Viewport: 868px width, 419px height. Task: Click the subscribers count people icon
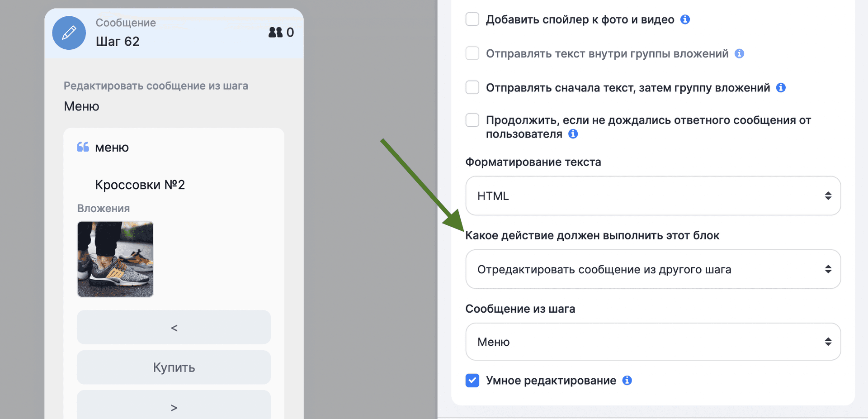point(275,33)
